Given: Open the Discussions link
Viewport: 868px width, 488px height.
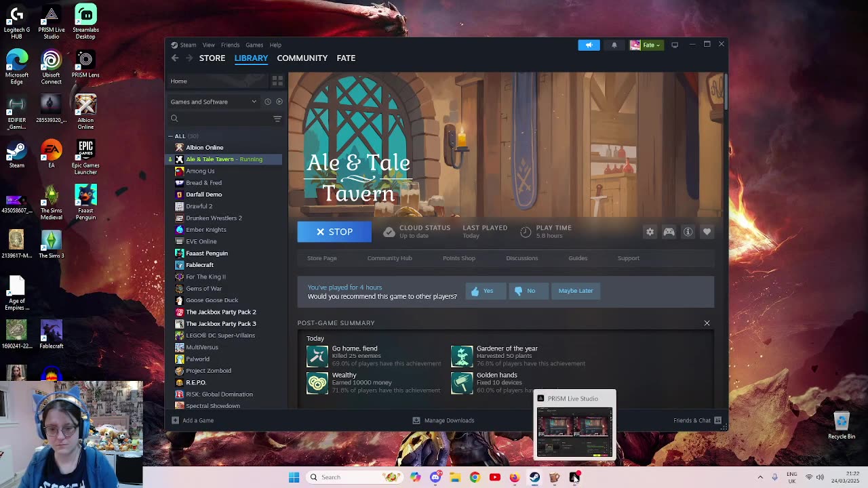Looking at the screenshot, I should tap(521, 258).
